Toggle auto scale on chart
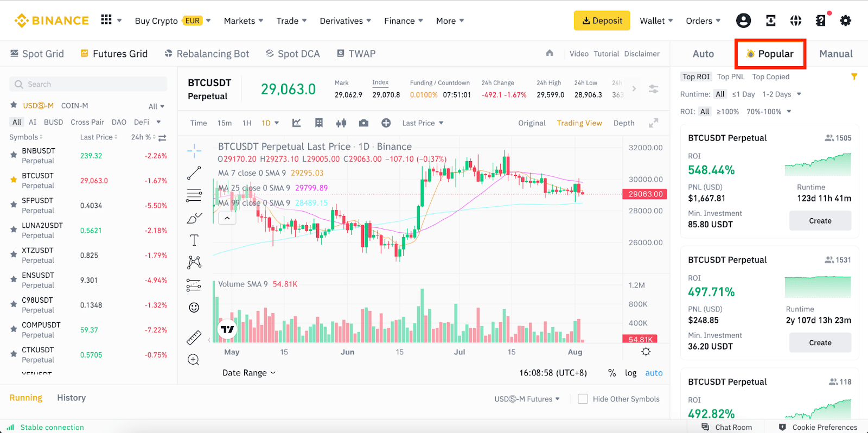This screenshot has height=433, width=868. tap(654, 373)
